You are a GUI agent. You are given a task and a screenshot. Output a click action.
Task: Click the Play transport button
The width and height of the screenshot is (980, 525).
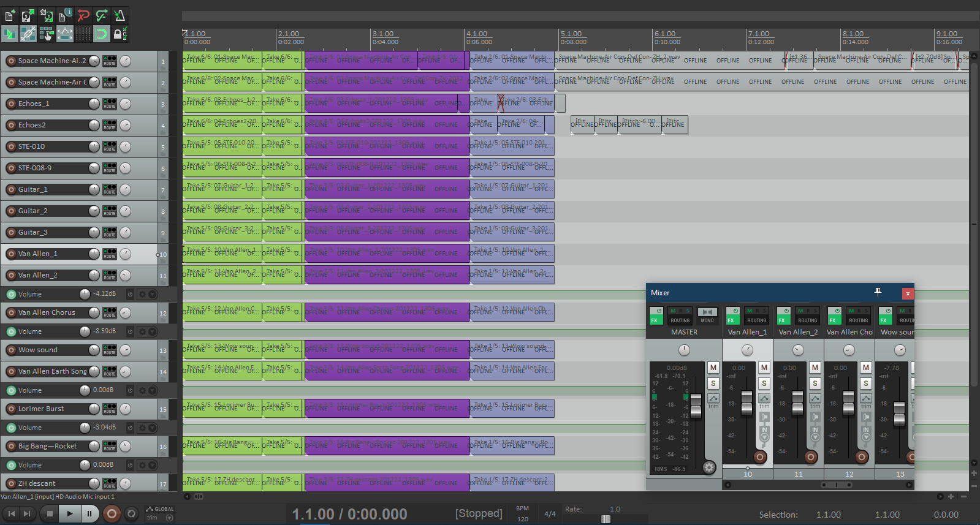tap(70, 513)
